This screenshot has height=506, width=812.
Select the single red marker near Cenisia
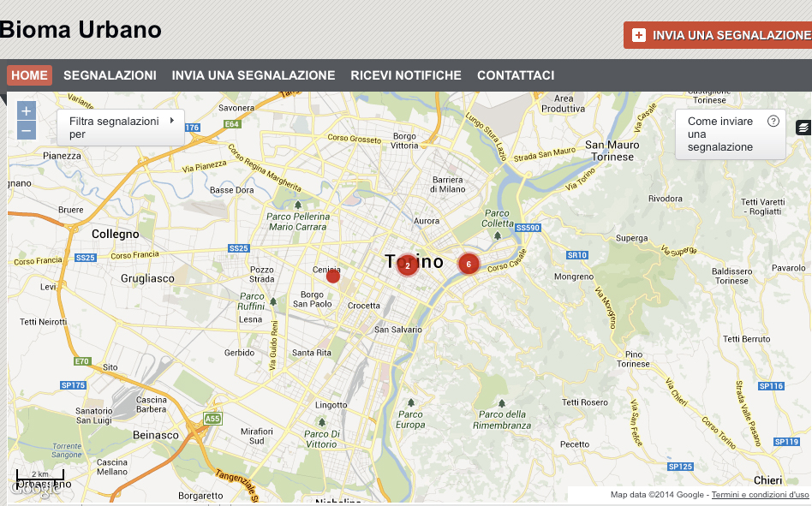coord(333,277)
